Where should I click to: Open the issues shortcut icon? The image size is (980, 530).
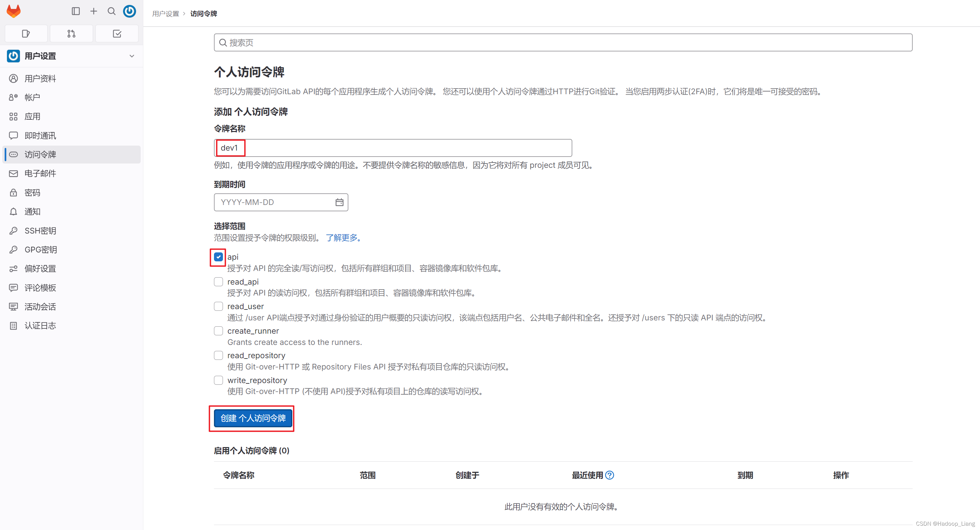(x=26, y=33)
